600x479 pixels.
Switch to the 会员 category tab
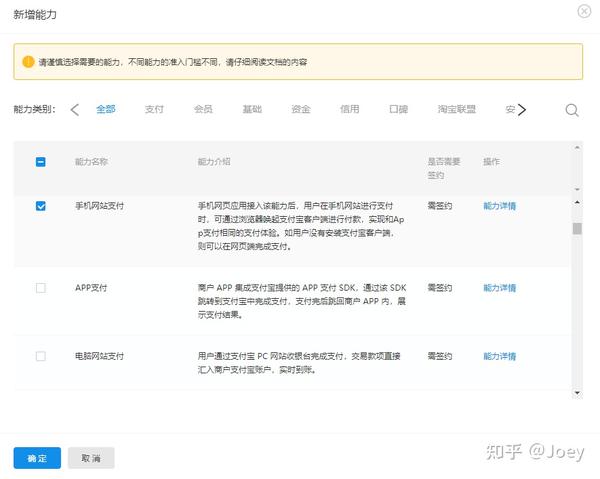(x=203, y=109)
